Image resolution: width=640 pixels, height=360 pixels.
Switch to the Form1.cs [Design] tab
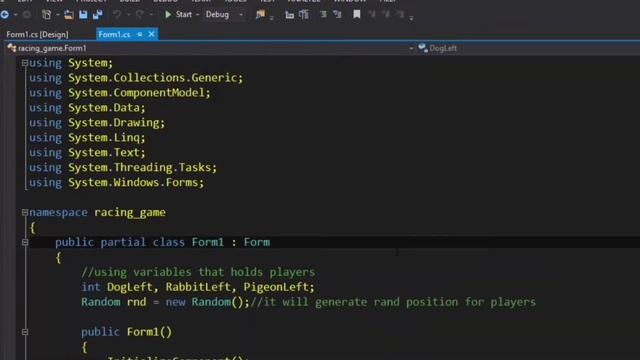37,35
